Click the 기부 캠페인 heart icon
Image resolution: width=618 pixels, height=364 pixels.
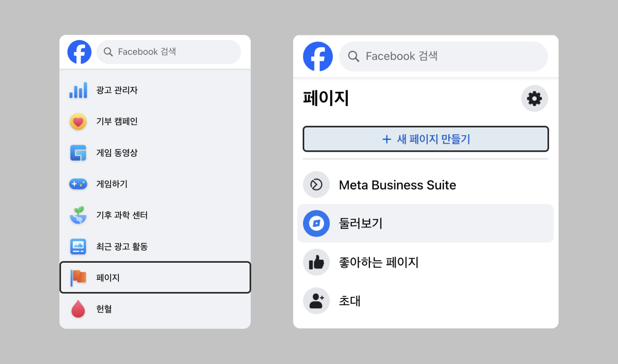coord(78,121)
